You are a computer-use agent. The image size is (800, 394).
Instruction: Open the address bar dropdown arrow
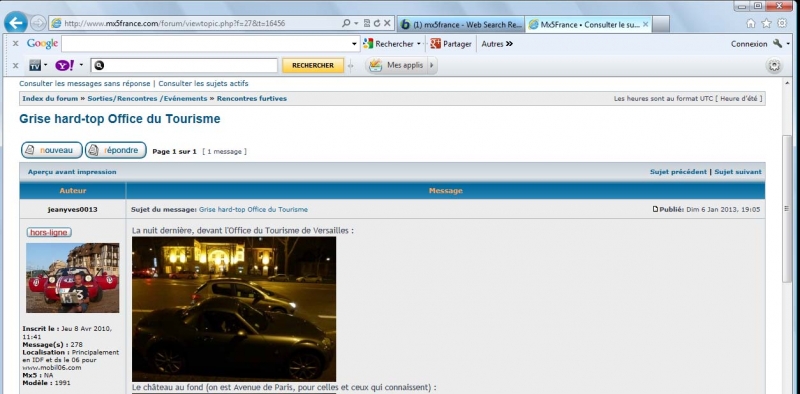pos(356,23)
